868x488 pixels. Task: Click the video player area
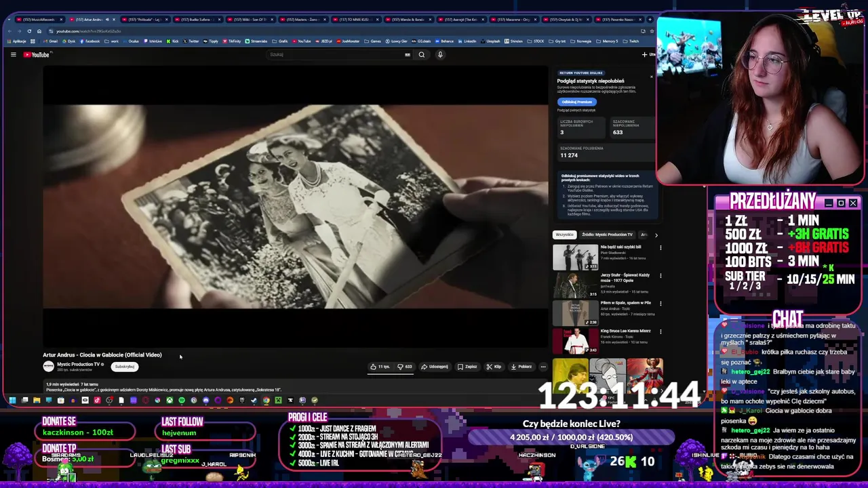(295, 206)
